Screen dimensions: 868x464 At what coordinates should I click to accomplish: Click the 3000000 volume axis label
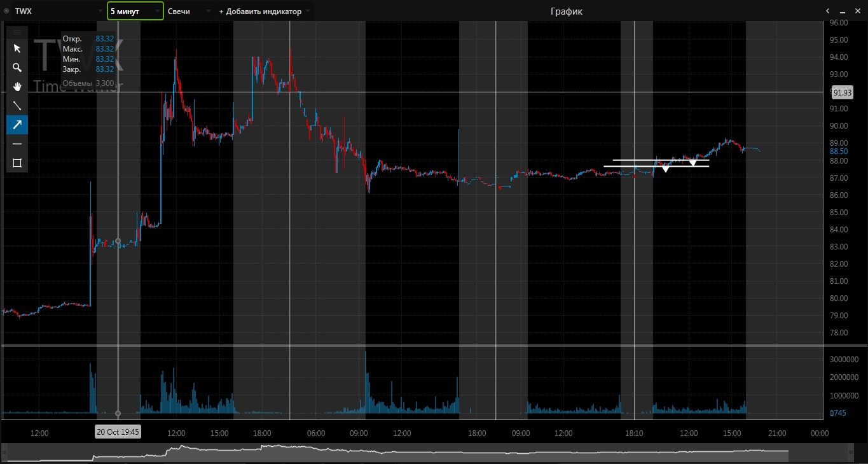coord(844,360)
